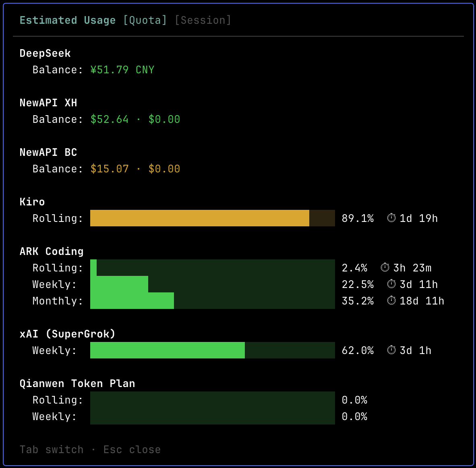Click the 2.4% rolling usage value
The width and height of the screenshot is (476, 468).
pyautogui.click(x=354, y=268)
